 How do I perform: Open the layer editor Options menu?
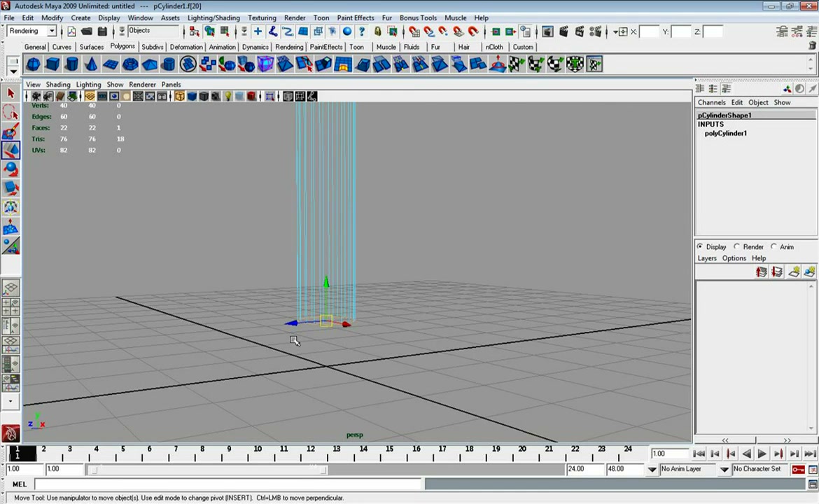tap(734, 258)
